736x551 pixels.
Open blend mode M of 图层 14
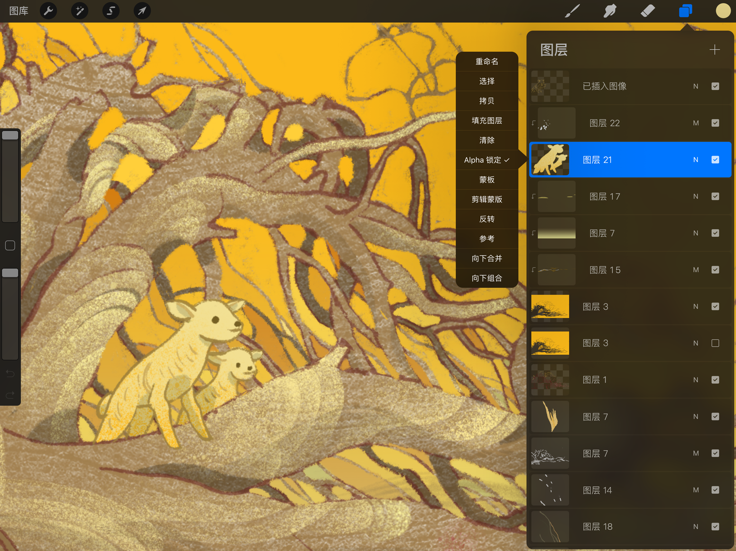click(x=696, y=490)
